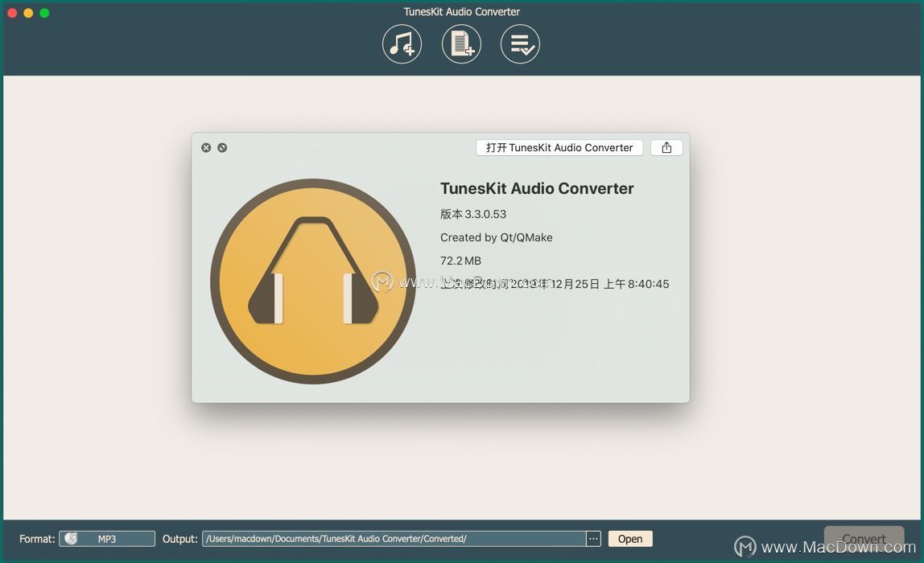
Task: Open the MP3 format selector
Action: [x=107, y=539]
